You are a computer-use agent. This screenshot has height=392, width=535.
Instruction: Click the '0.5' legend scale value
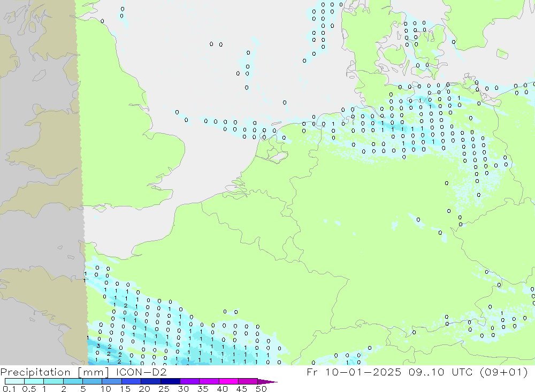29,389
